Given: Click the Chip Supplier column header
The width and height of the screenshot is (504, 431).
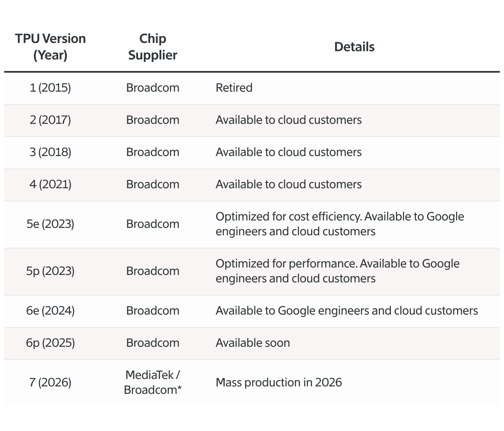Looking at the screenshot, I should point(152,47).
